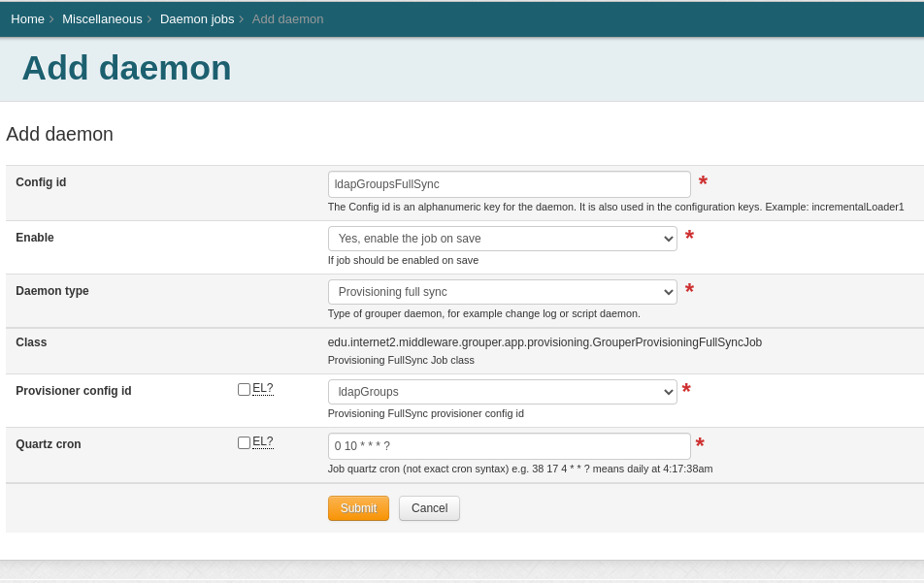924x583 pixels.
Task: Click the required asterisk next to Quartz cron
Action: [x=700, y=445]
